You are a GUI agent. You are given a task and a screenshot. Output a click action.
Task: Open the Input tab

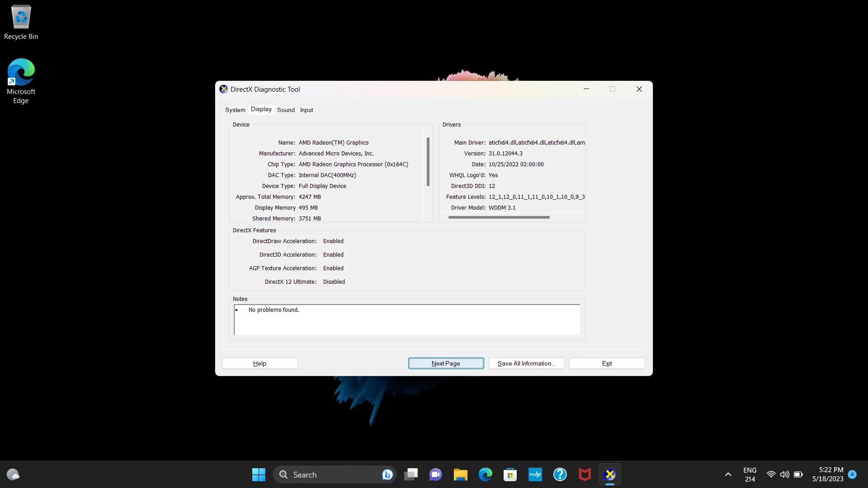pyautogui.click(x=306, y=110)
